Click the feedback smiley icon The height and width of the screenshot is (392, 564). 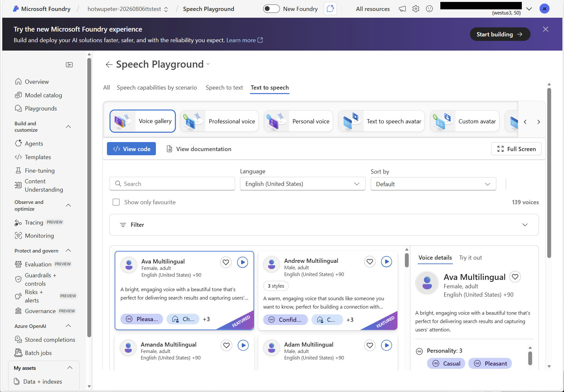[429, 9]
